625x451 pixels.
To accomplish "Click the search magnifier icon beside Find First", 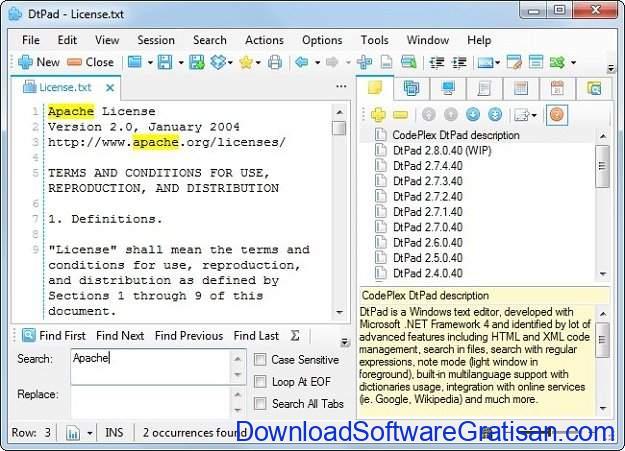I will pos(29,335).
